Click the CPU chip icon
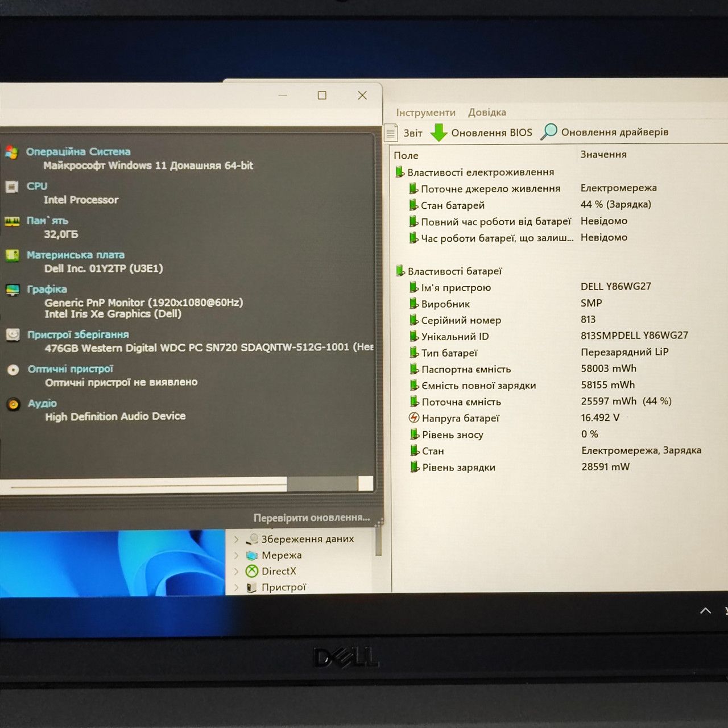This screenshot has height=728, width=728. click(11, 187)
